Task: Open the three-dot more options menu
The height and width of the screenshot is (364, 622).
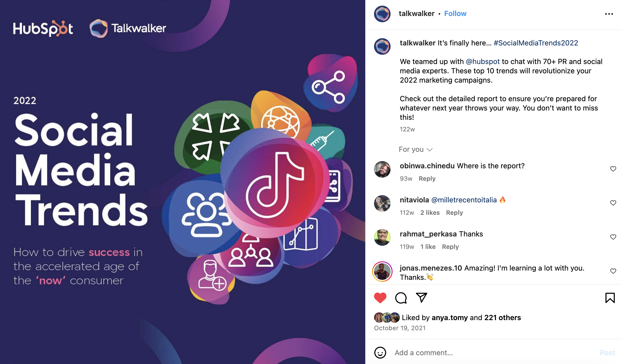Action: 609,14
